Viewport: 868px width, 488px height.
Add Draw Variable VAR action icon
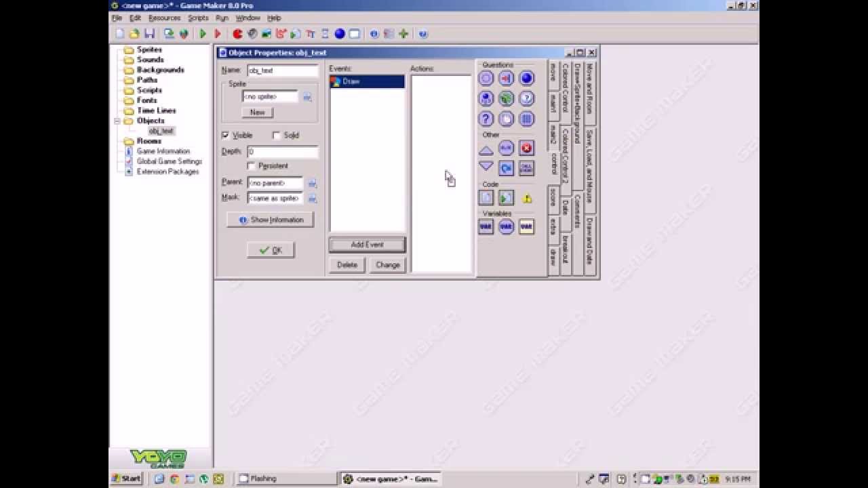point(527,227)
